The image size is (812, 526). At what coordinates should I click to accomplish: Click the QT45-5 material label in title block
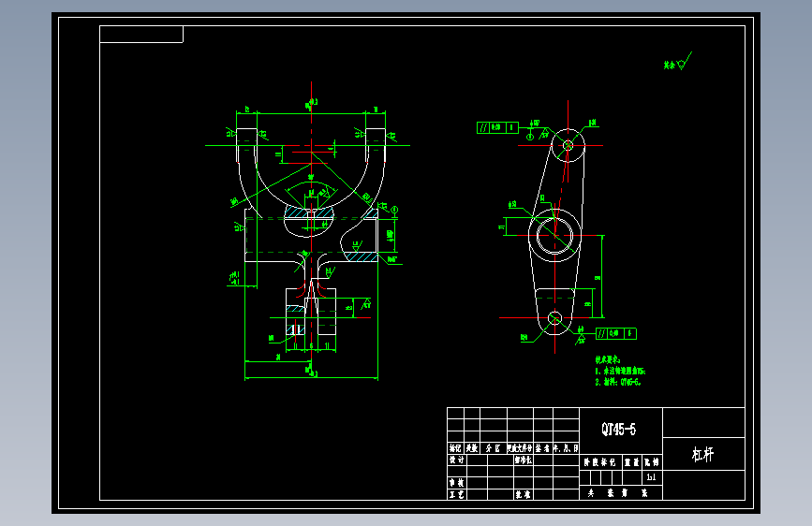point(618,430)
